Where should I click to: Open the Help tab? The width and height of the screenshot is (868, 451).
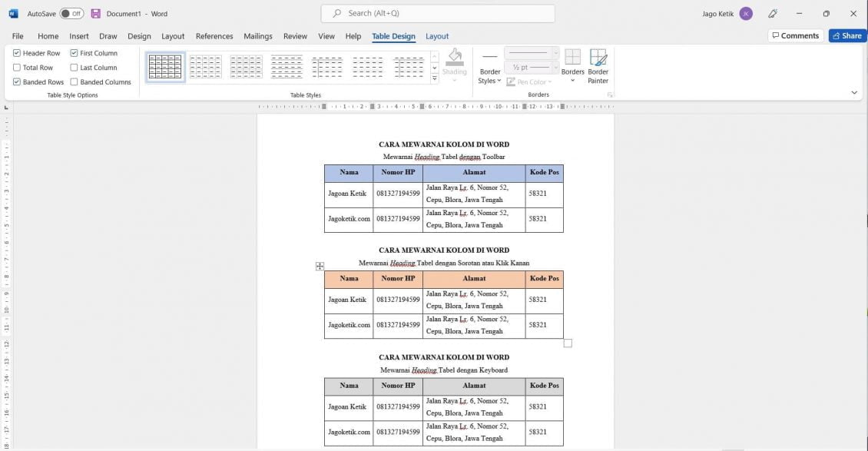(353, 36)
